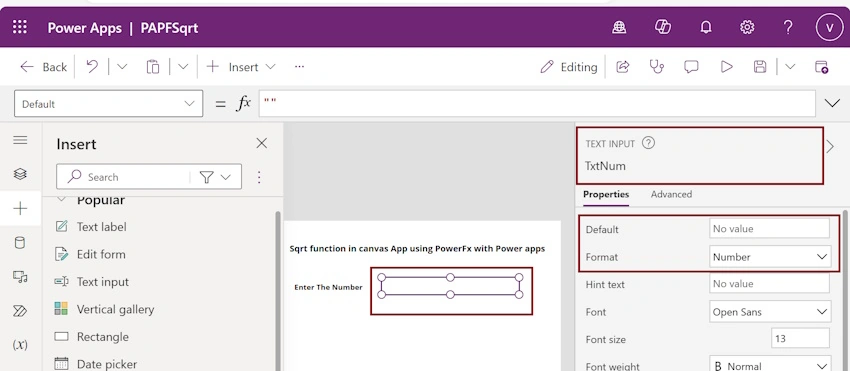Image resolution: width=850 pixels, height=371 pixels.
Task: Open Copilot from the header
Action: [x=662, y=27]
